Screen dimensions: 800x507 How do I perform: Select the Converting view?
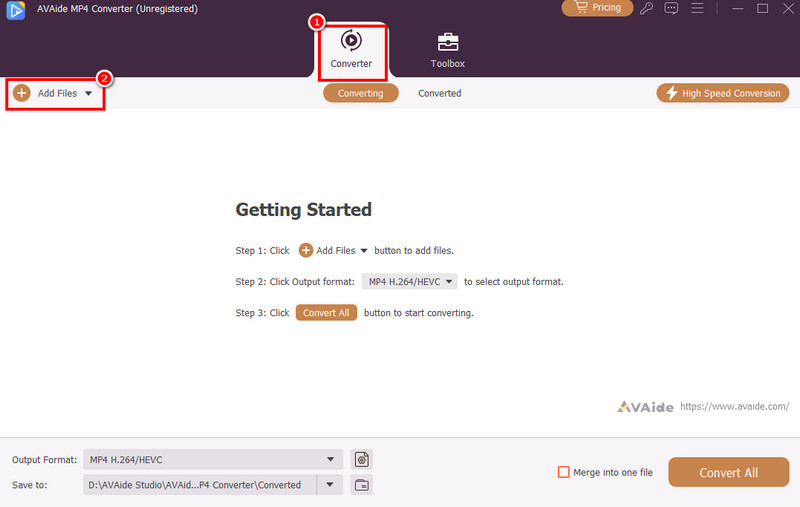(360, 93)
